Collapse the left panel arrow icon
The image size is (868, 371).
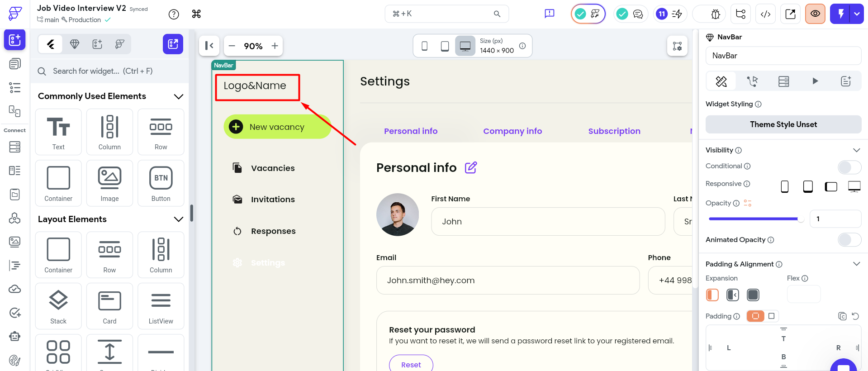pos(209,46)
